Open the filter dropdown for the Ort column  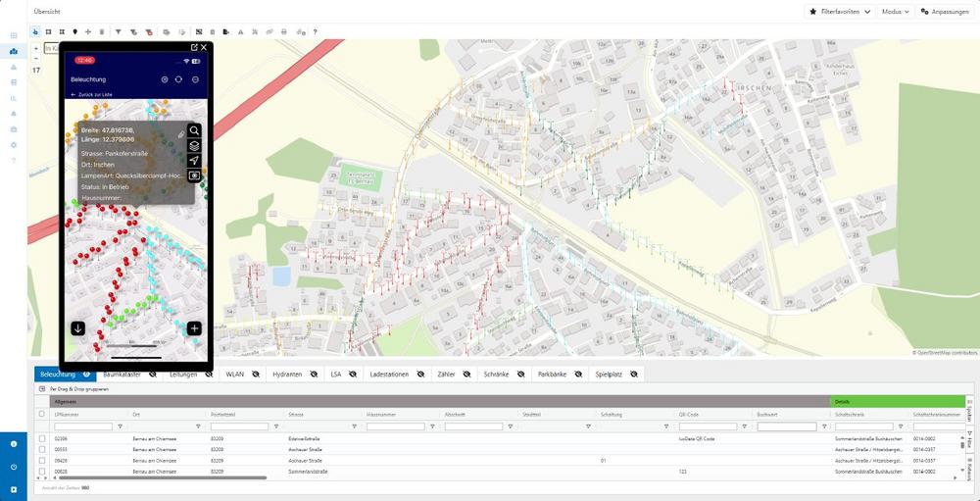(198, 426)
